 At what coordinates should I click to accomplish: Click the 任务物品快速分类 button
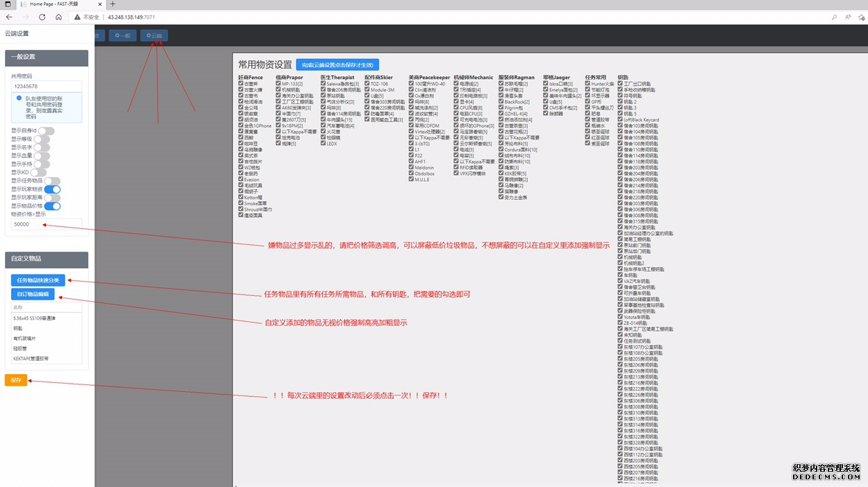[x=38, y=280]
